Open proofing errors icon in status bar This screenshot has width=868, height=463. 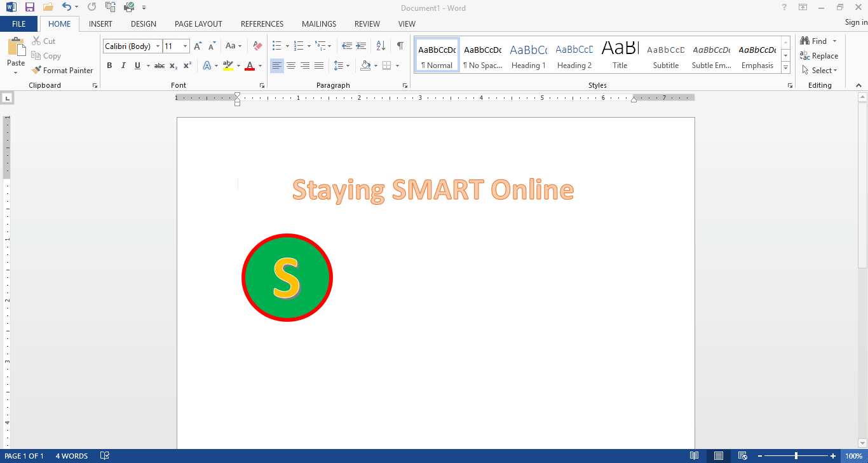(105, 456)
